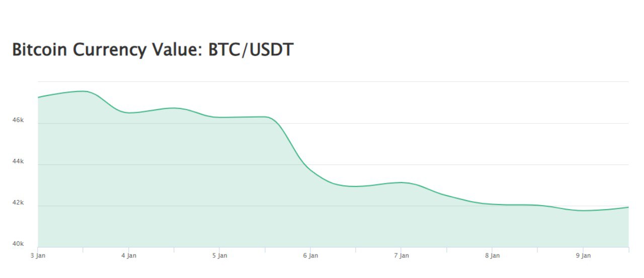Click the line point above 8 Jan
The width and height of the screenshot is (644, 278).
tap(492, 204)
